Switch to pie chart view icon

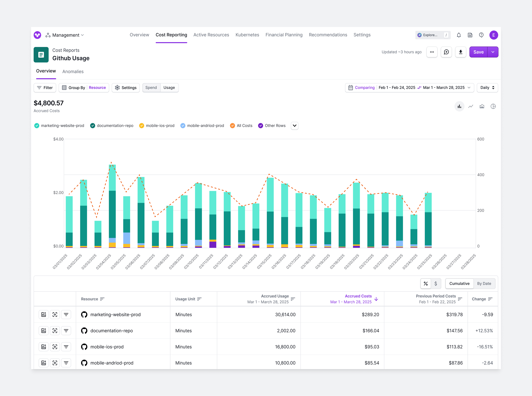click(x=493, y=107)
